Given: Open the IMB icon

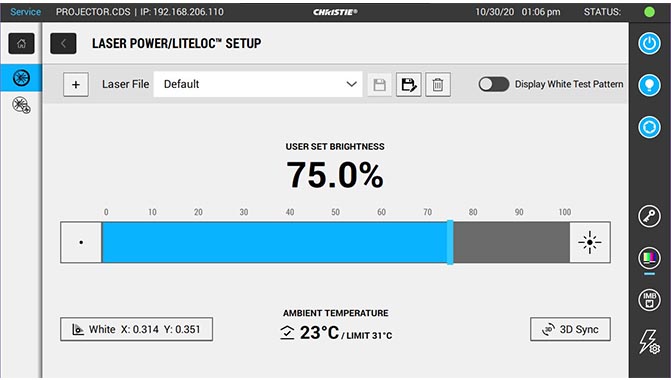Looking at the screenshot, I should pos(649,300).
